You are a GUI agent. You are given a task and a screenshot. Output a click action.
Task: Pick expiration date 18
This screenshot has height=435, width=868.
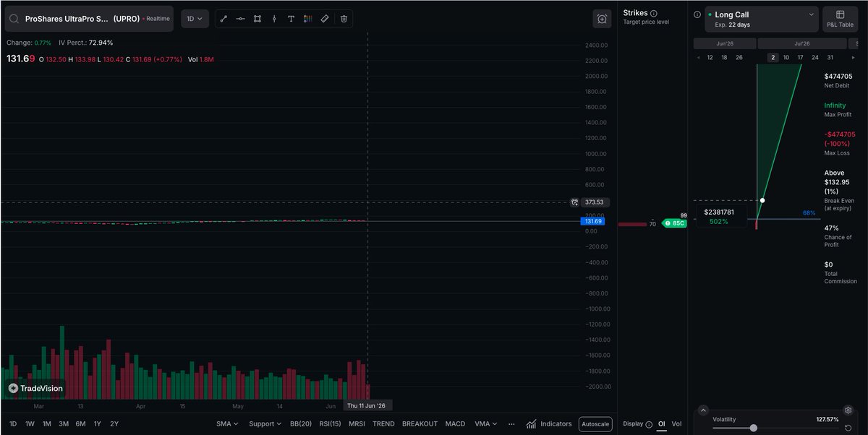coord(724,57)
